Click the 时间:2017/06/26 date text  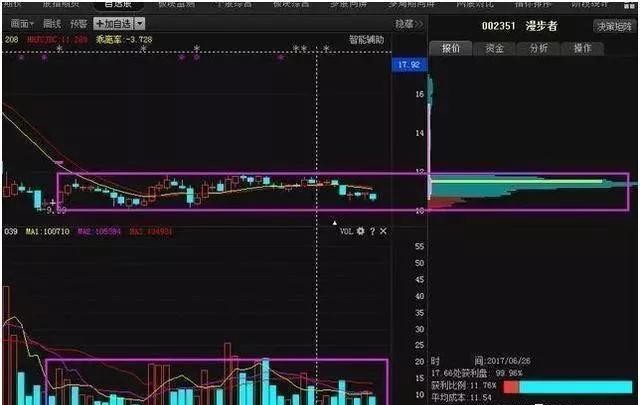(481, 361)
